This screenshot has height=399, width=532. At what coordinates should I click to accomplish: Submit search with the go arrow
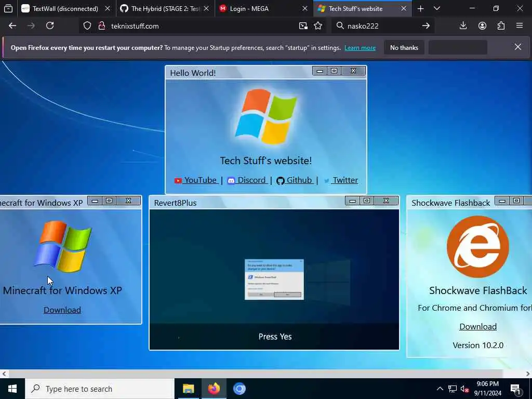pyautogui.click(x=426, y=26)
